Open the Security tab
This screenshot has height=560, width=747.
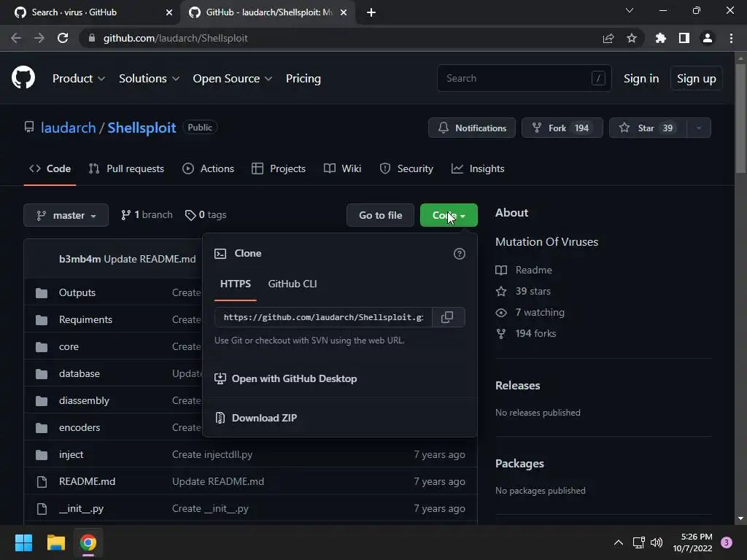(x=406, y=168)
